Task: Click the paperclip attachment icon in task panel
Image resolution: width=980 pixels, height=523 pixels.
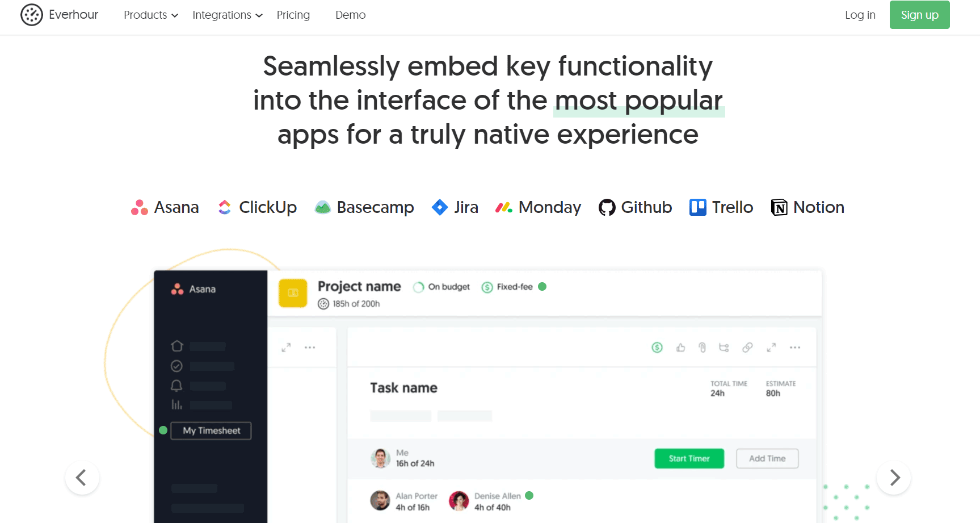Action: click(x=703, y=348)
